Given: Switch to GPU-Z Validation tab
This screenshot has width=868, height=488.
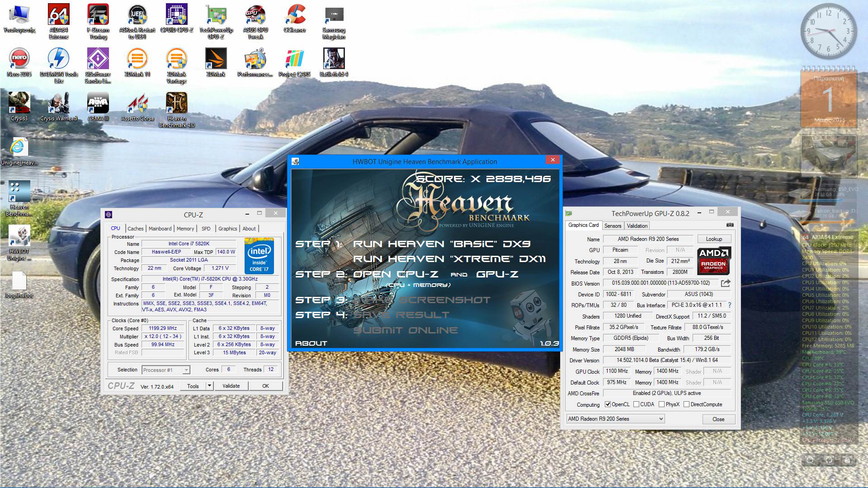Looking at the screenshot, I should point(637,226).
